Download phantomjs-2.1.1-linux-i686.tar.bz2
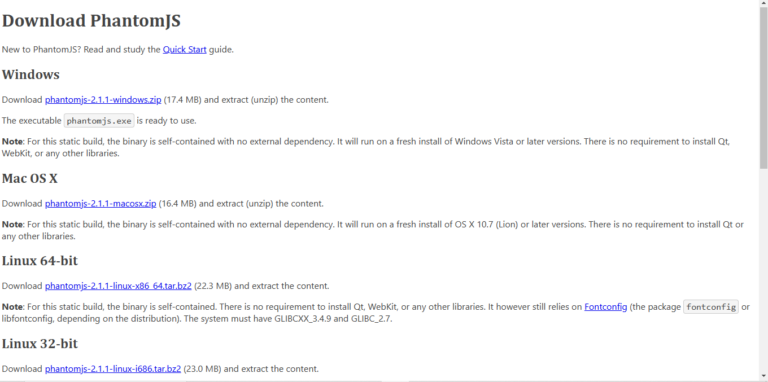The image size is (768, 382). pyautogui.click(x=113, y=368)
